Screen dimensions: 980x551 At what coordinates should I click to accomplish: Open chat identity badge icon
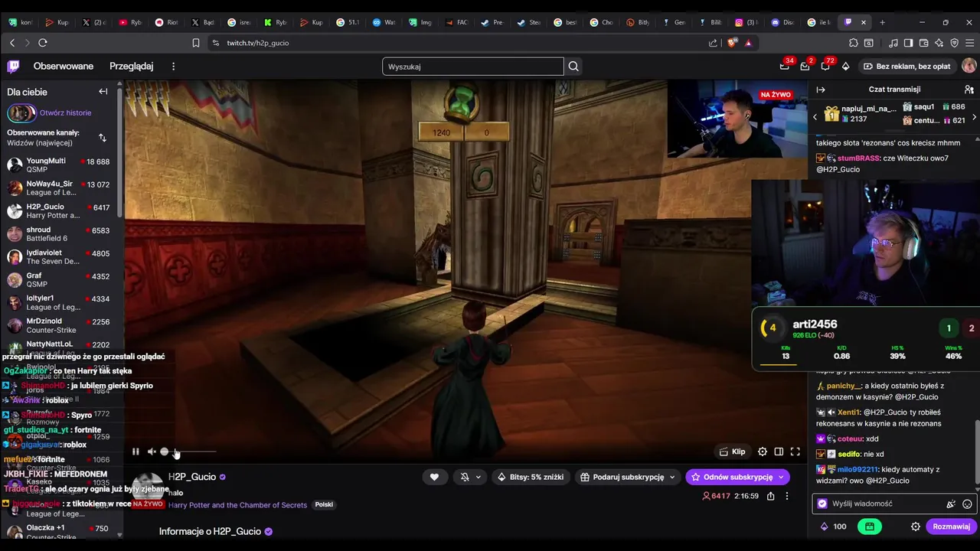point(822,504)
